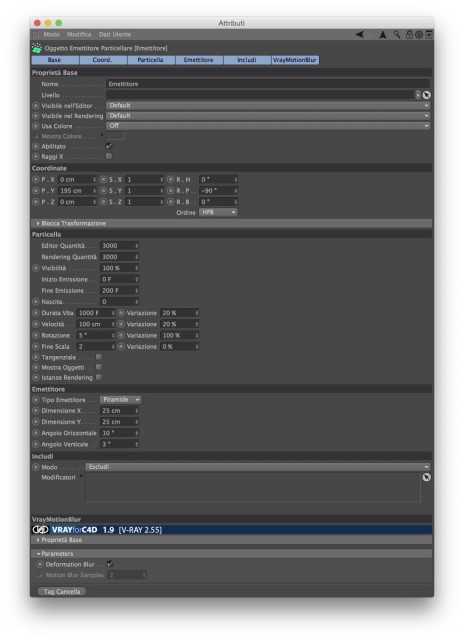Click the Livello layer picker cursor icon
The width and height of the screenshot is (464, 640).
[426, 95]
